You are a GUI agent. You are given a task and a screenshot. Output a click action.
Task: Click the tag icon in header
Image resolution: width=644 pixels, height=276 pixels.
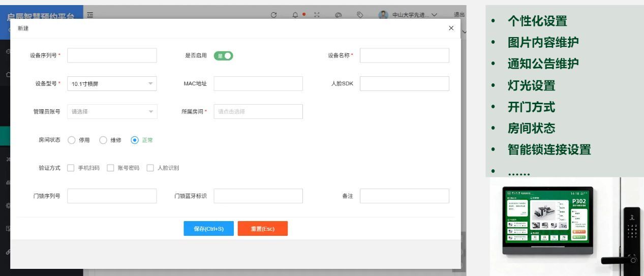[x=360, y=15]
